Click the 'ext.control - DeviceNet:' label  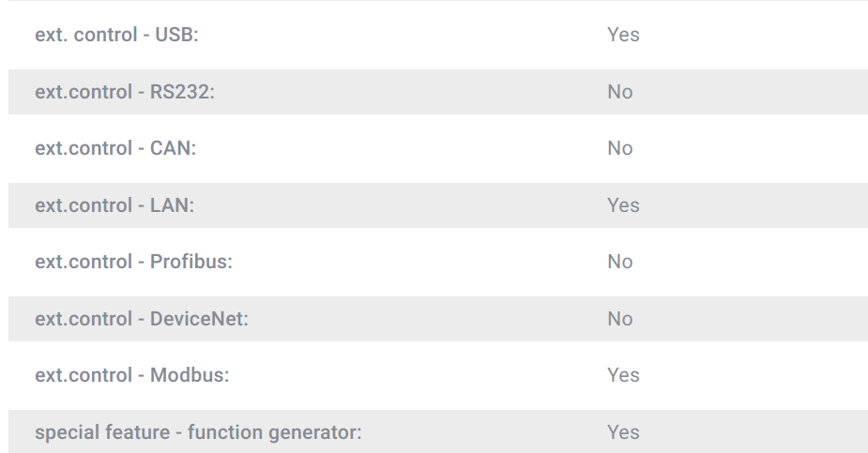(x=142, y=319)
